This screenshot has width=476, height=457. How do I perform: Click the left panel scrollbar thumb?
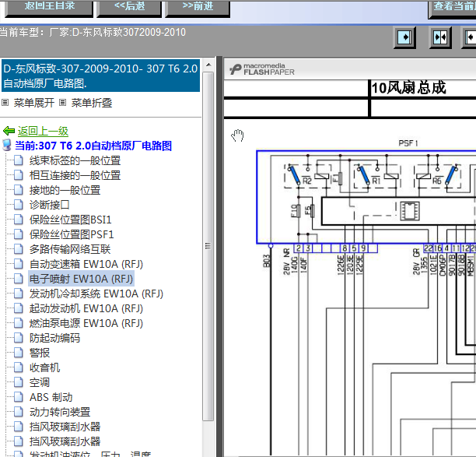coord(208,246)
